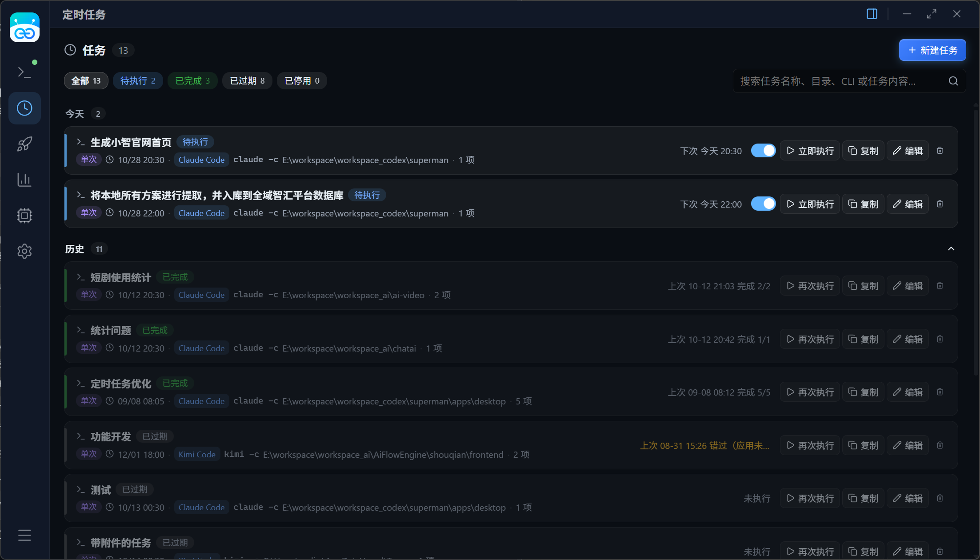This screenshot has width=980, height=560.
Task: Delete the 定时任务优化 task
Action: click(x=940, y=392)
